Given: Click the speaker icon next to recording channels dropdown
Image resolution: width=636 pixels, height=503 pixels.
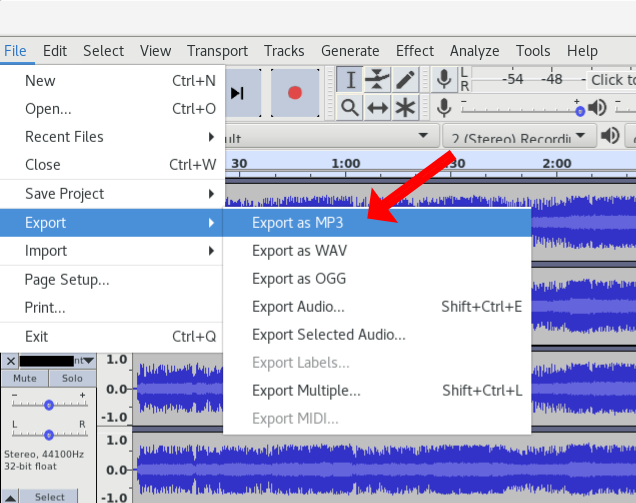Looking at the screenshot, I should (610, 135).
